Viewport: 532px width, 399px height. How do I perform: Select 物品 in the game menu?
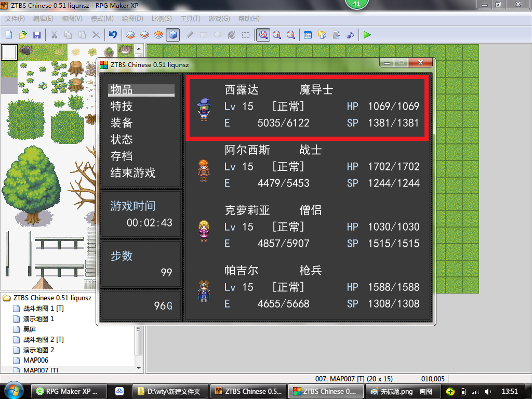click(141, 90)
